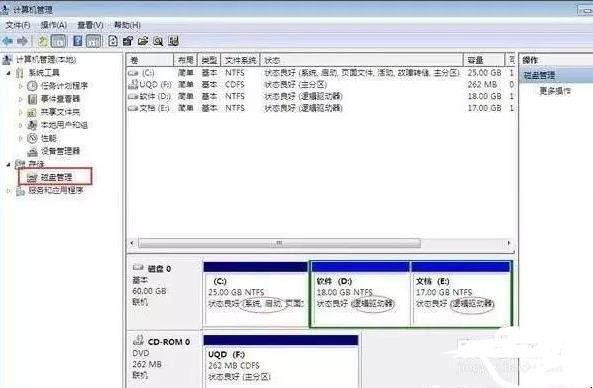Click 更多操作 in the actions pane

[555, 91]
